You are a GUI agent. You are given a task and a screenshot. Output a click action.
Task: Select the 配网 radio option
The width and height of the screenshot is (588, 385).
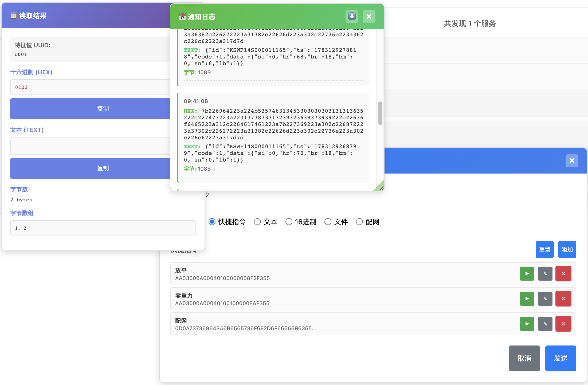(359, 222)
